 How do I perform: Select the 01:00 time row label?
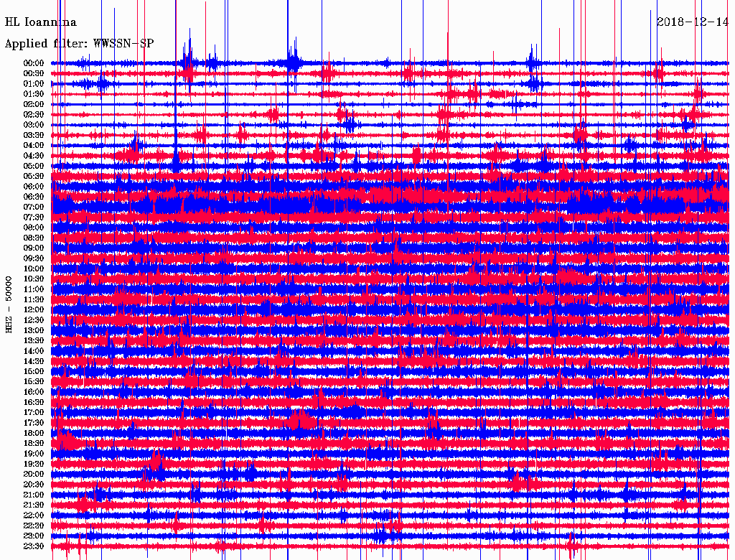tap(34, 84)
